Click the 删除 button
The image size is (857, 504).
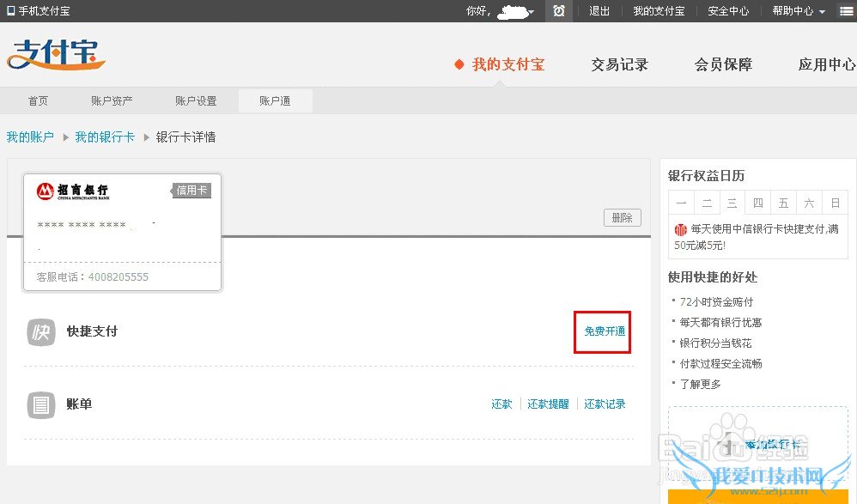pos(623,217)
